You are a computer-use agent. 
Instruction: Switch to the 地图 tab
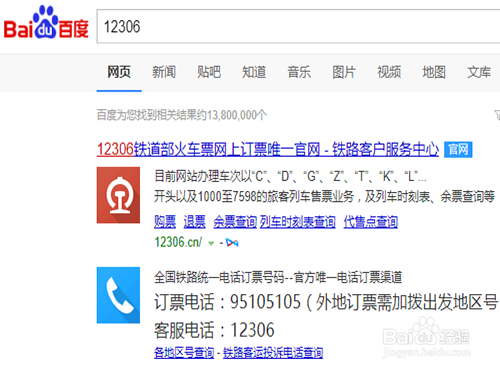(434, 72)
